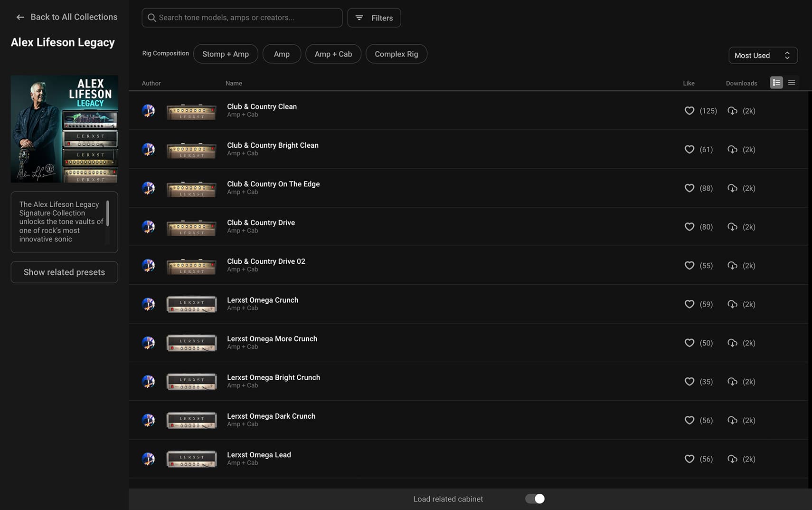Download Lerxst Omega Bright Crunch
This screenshot has height=510, width=812.
pyautogui.click(x=733, y=382)
